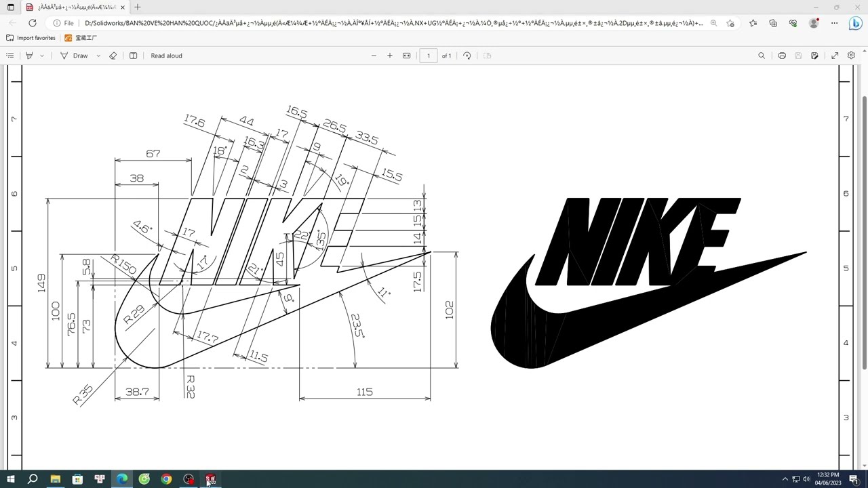Click the page number input field
868x488 pixels.
[429, 56]
